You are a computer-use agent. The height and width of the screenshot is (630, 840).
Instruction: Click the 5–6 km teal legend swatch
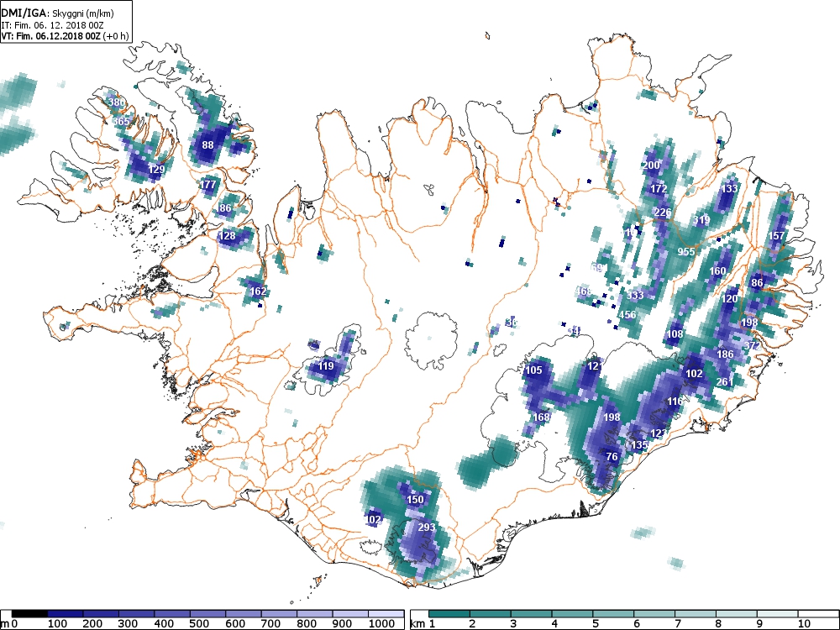(613, 614)
